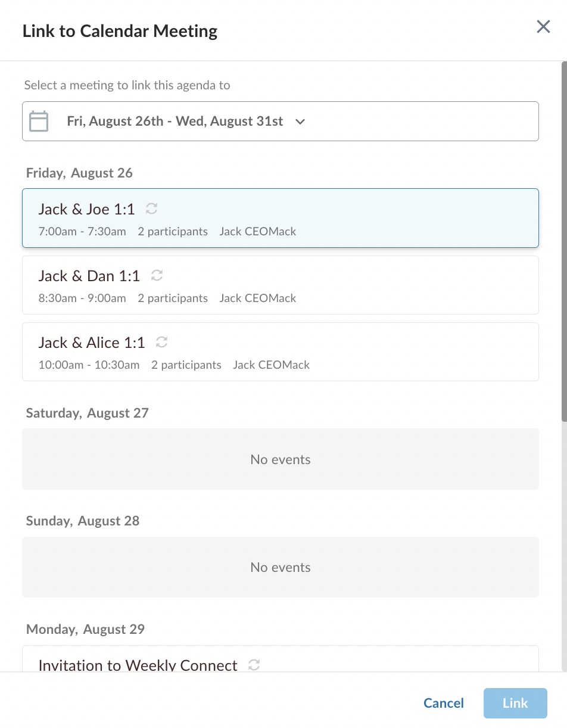The width and height of the screenshot is (567, 728).
Task: Click the 'Fri, August 26th - Wed, August 31st' text
Action: tap(175, 122)
